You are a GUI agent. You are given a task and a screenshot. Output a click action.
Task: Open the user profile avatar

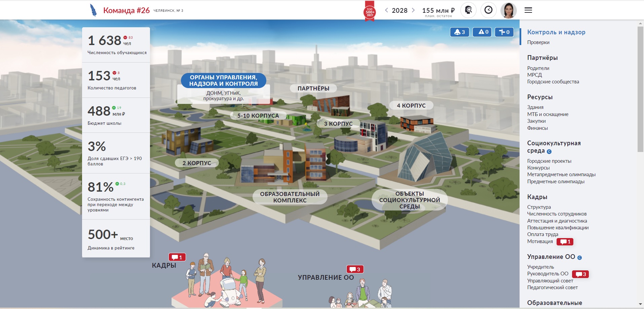508,10
